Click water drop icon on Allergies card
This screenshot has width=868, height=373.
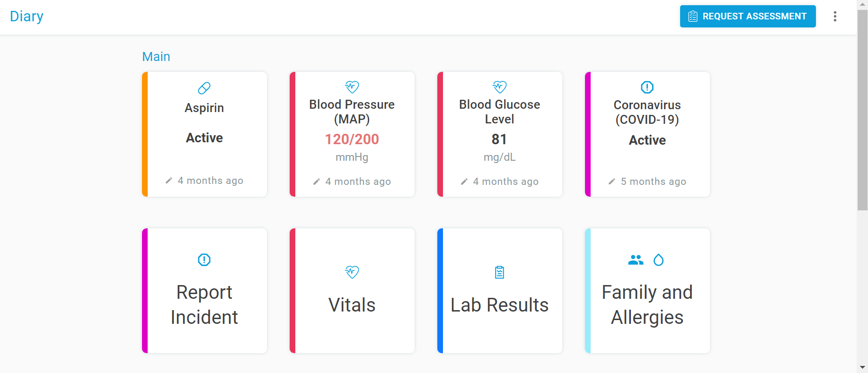point(658,260)
